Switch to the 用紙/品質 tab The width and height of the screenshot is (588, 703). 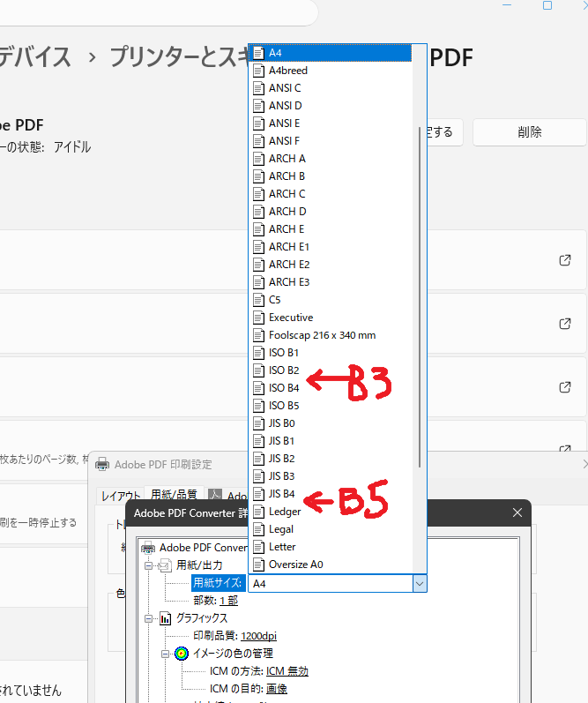coord(174,495)
